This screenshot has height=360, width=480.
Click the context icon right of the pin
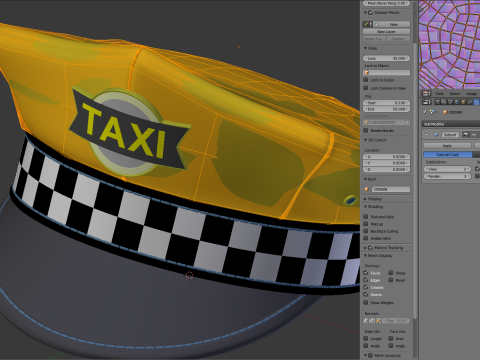(x=432, y=112)
